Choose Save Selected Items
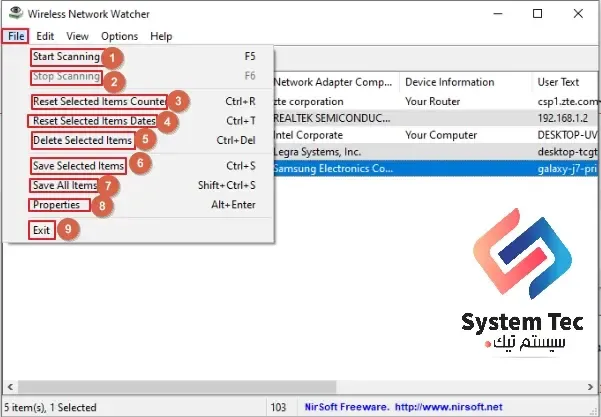 (139, 166)
